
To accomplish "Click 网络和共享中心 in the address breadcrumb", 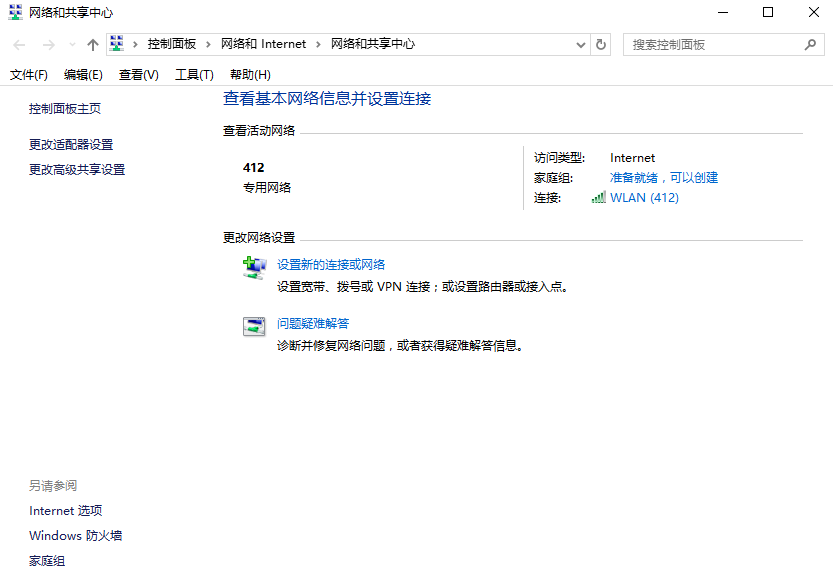I will click(373, 44).
